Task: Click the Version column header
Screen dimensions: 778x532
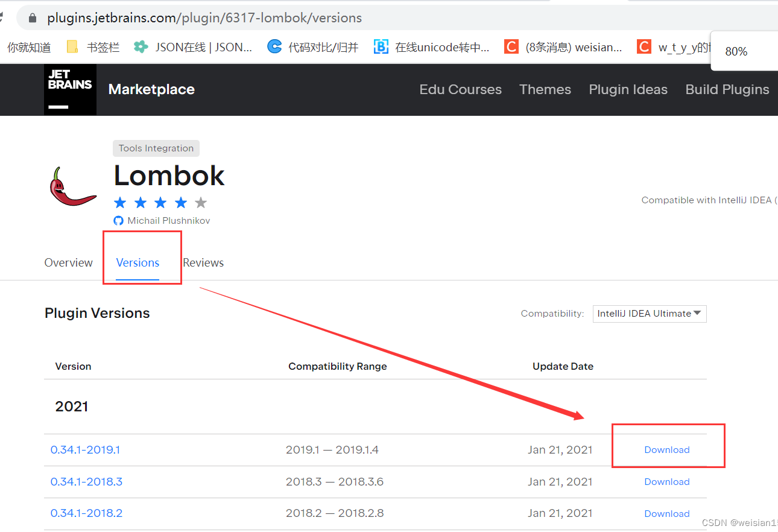Action: pyautogui.click(x=73, y=366)
